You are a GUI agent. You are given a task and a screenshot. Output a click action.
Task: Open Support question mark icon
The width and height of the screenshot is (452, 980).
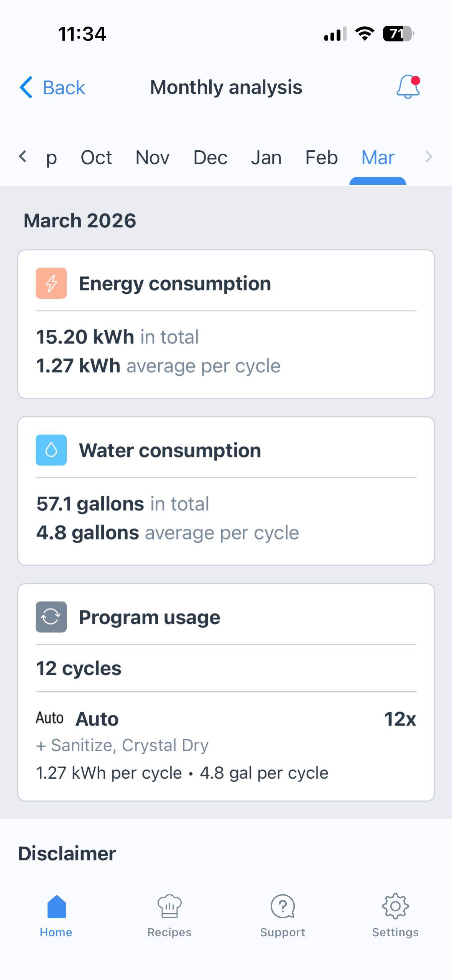[283, 906]
